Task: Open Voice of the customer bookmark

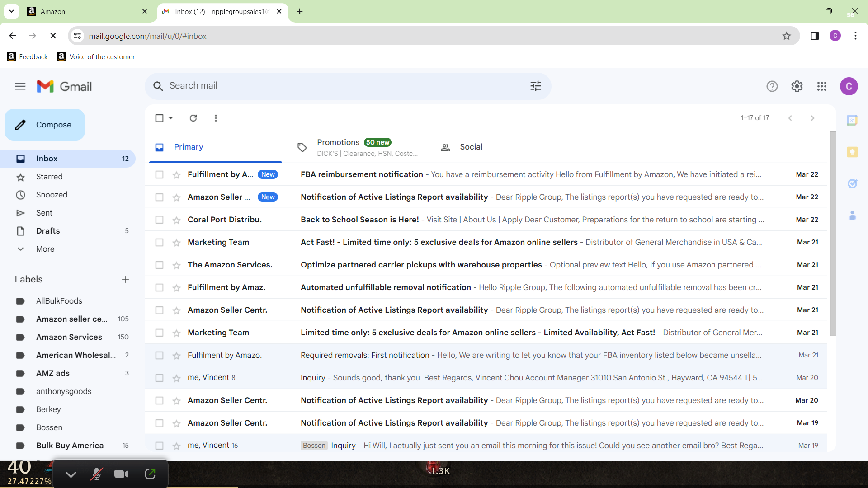Action: click(96, 57)
